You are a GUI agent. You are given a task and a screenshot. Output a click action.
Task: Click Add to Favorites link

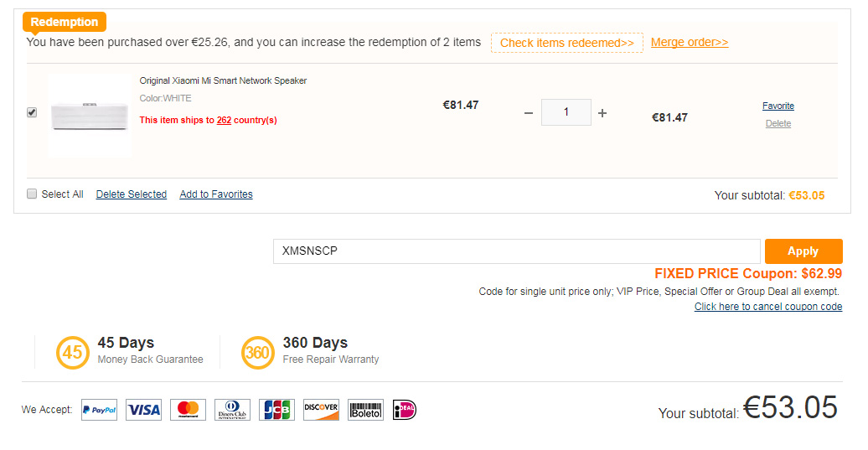pos(216,194)
